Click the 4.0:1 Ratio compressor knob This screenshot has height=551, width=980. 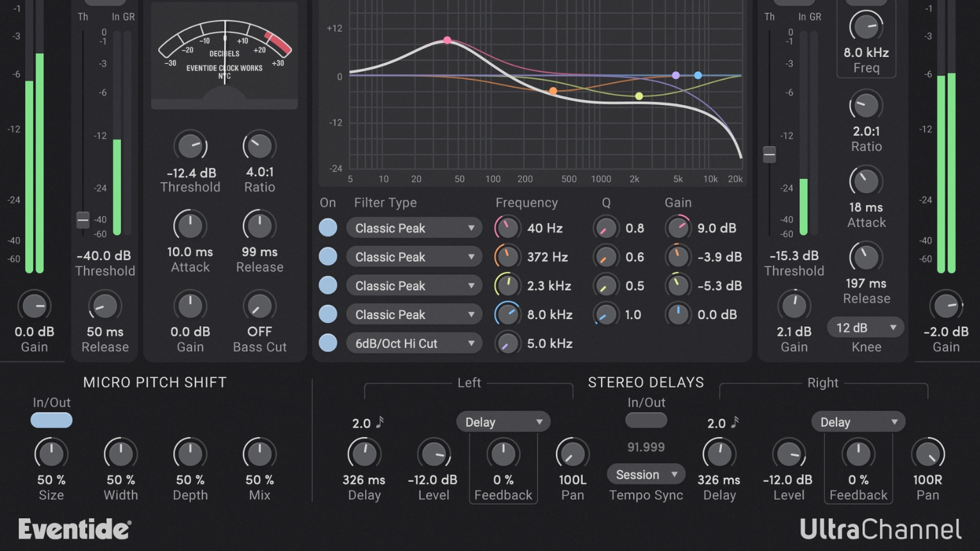pos(259,145)
